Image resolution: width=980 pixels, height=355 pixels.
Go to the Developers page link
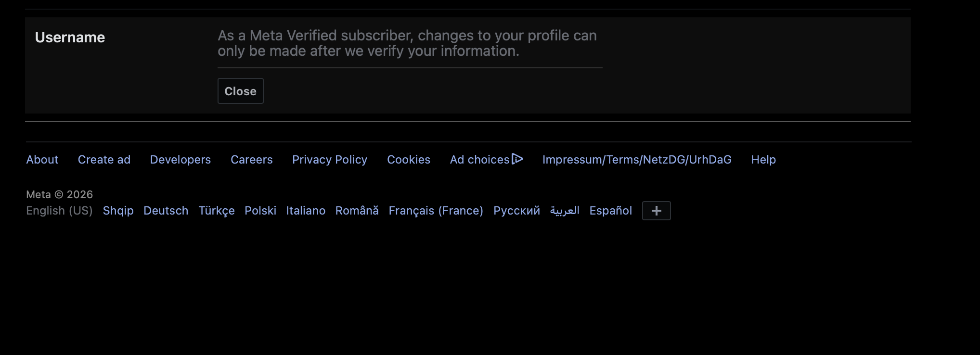point(181,160)
